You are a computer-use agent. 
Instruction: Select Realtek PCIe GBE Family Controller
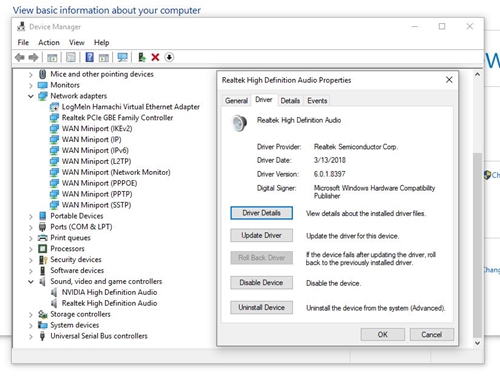tap(117, 118)
